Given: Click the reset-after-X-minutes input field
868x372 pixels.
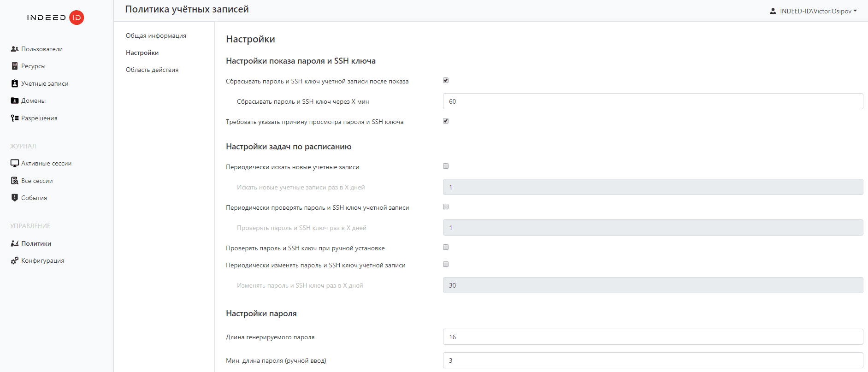Looking at the screenshot, I should click(x=653, y=101).
